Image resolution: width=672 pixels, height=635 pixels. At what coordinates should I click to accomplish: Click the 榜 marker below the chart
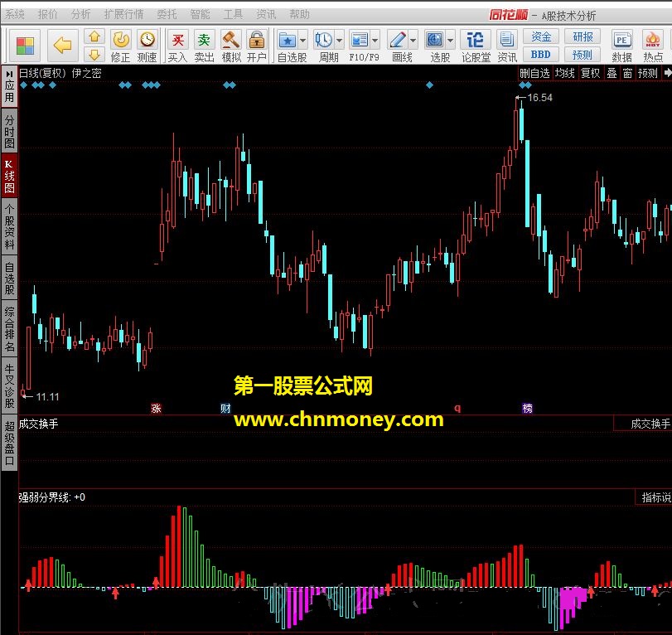coord(527,408)
